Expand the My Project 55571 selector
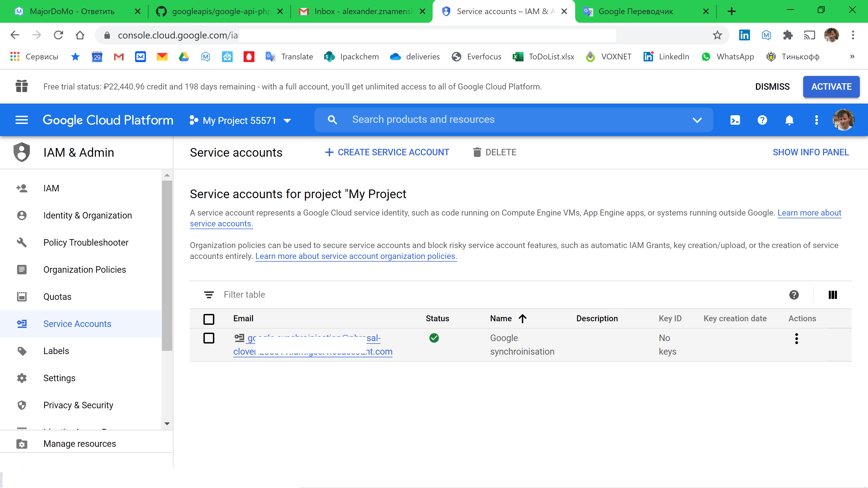This screenshot has height=488, width=868. [x=240, y=120]
